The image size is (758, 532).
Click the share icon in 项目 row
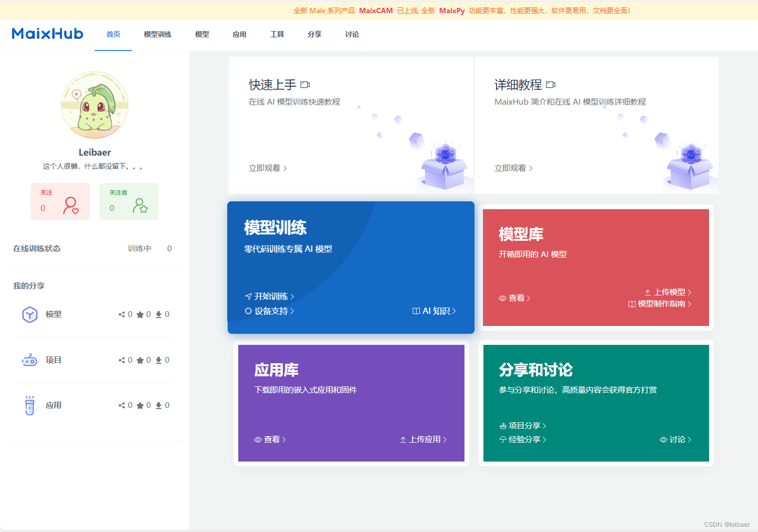point(122,360)
